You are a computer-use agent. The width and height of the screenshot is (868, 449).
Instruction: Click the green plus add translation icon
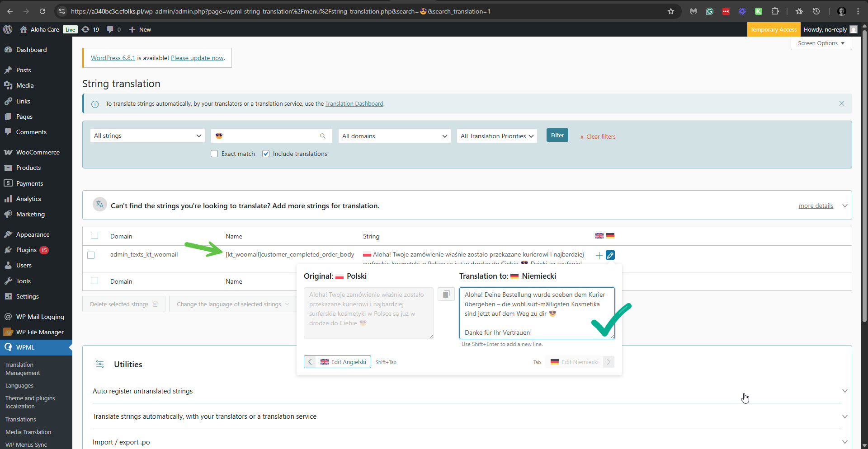tap(599, 256)
